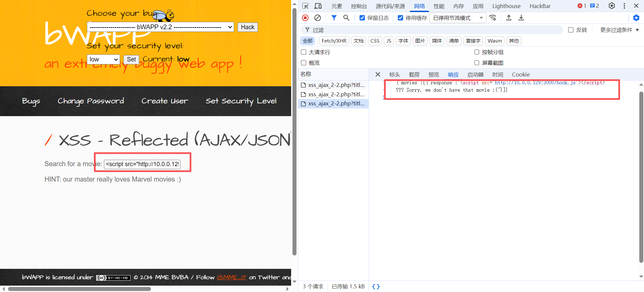
Task: Show the request 预览 tab
Action: [x=434, y=75]
